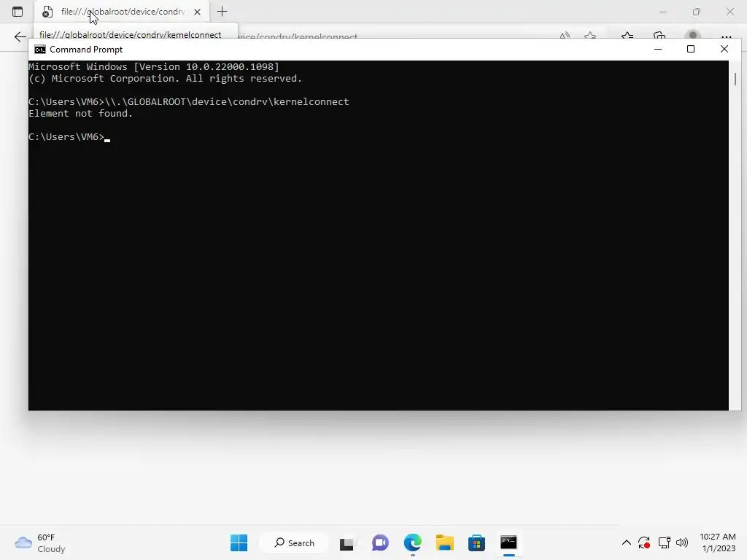The height and width of the screenshot is (560, 747).
Task: Click the Edge address bar URL
Action: click(298, 36)
